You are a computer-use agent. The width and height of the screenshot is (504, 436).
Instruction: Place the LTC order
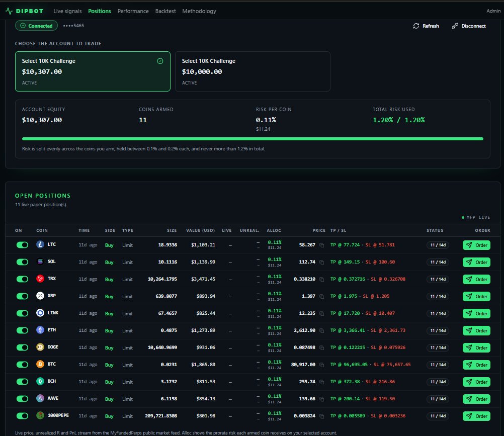[x=476, y=245]
